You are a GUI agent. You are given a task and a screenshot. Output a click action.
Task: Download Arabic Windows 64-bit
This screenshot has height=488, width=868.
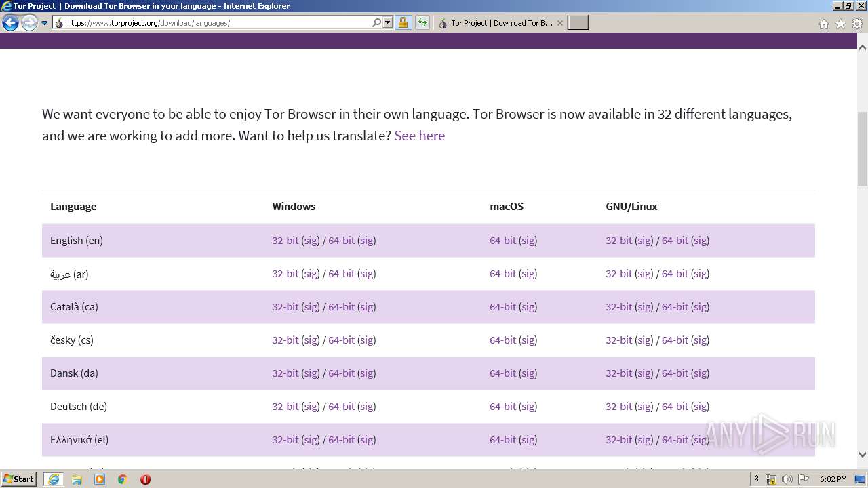[x=341, y=274]
